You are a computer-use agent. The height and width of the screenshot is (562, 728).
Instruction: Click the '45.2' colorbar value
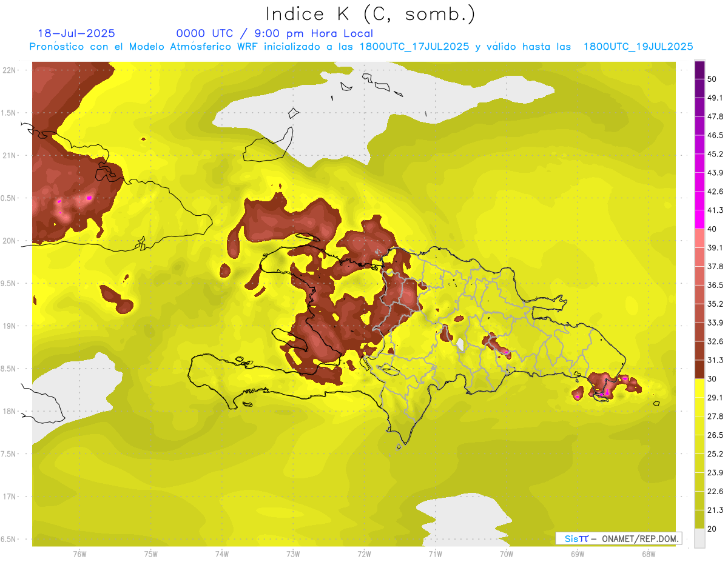[715, 154]
